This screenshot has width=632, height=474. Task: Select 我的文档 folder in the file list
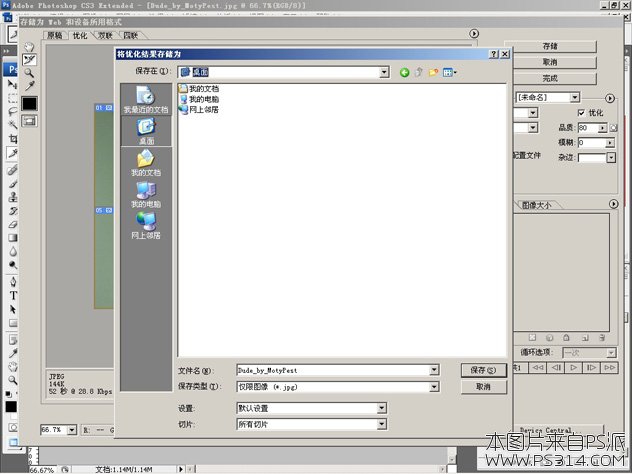[199, 88]
